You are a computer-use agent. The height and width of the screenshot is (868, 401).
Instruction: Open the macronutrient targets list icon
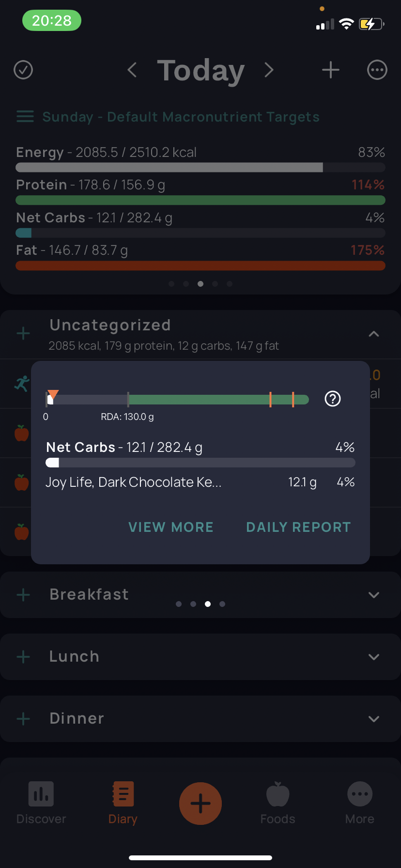(25, 117)
